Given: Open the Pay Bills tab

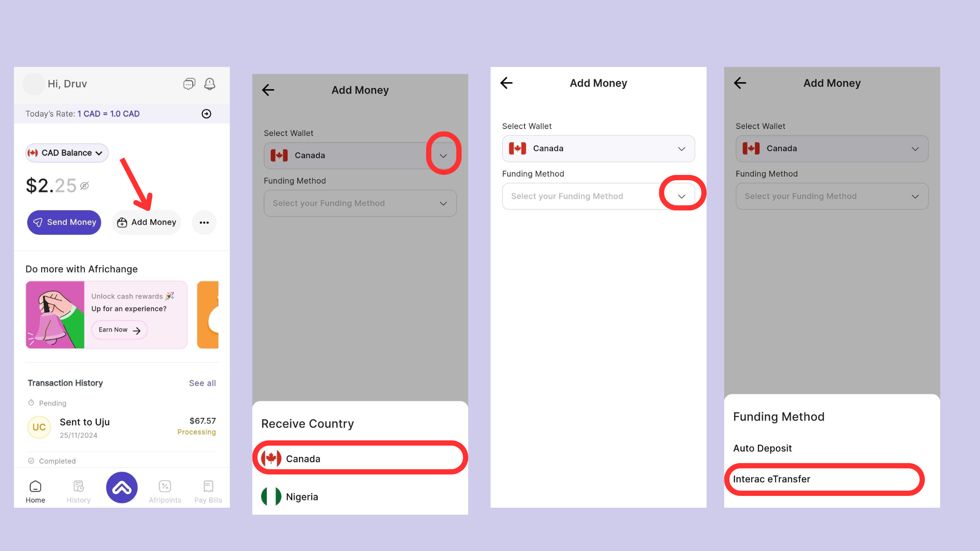Looking at the screenshot, I should (x=208, y=492).
